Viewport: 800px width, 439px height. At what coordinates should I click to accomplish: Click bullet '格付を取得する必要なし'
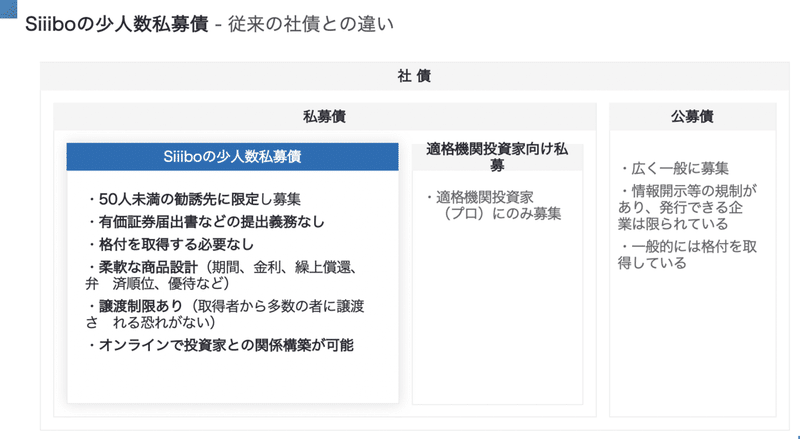(170, 244)
